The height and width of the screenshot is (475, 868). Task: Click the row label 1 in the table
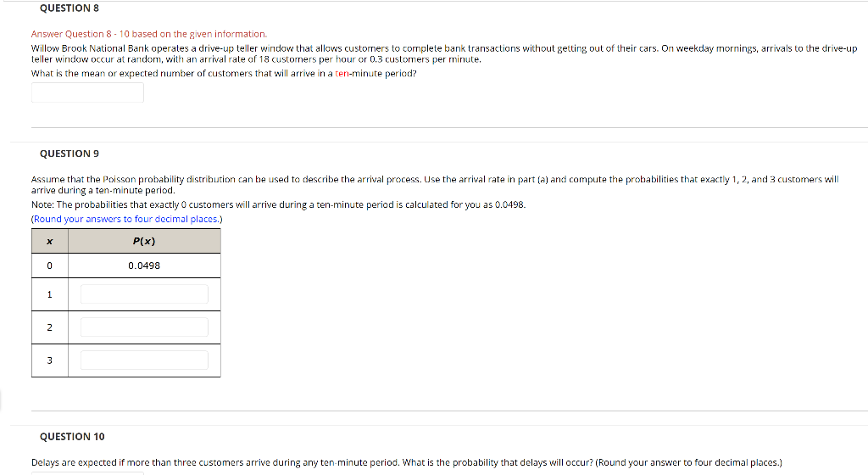(x=50, y=294)
